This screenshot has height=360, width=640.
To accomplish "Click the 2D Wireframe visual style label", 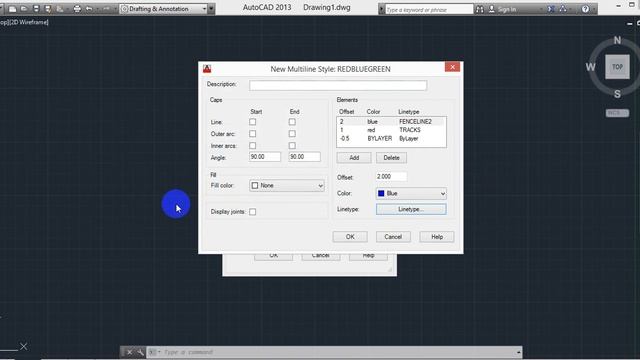I will [28, 22].
